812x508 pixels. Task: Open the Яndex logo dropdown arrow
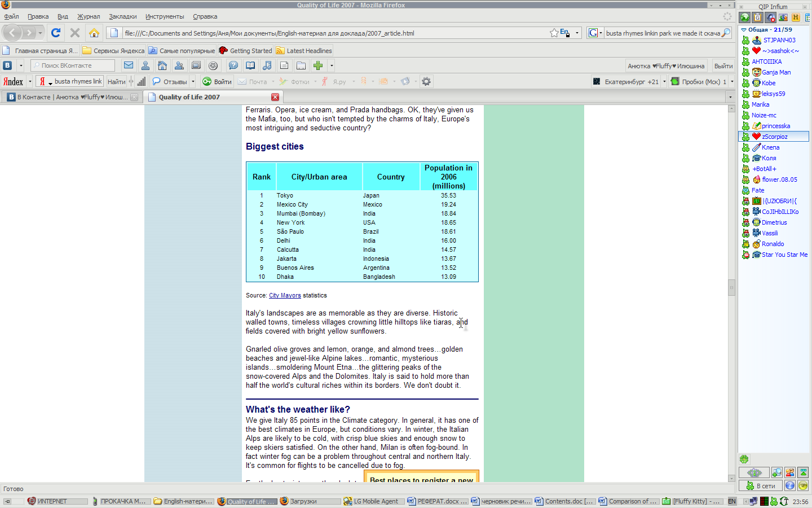click(30, 81)
